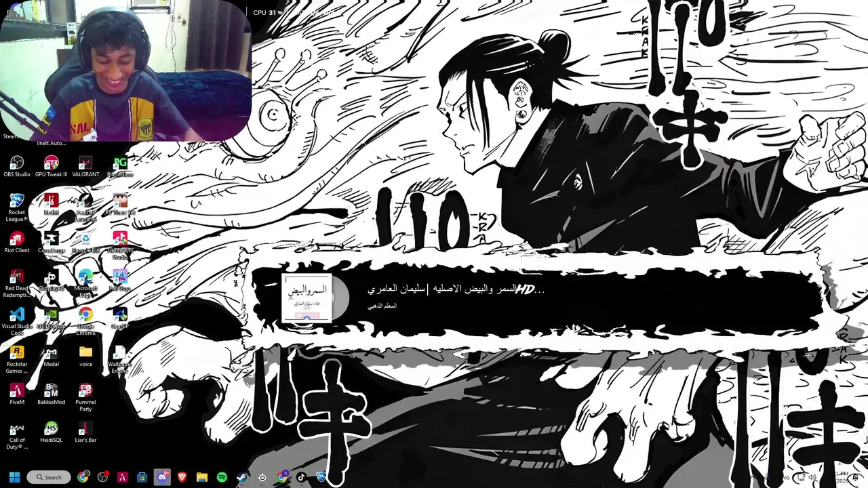
Task: Open the volume control in system tray
Action: 812,477
